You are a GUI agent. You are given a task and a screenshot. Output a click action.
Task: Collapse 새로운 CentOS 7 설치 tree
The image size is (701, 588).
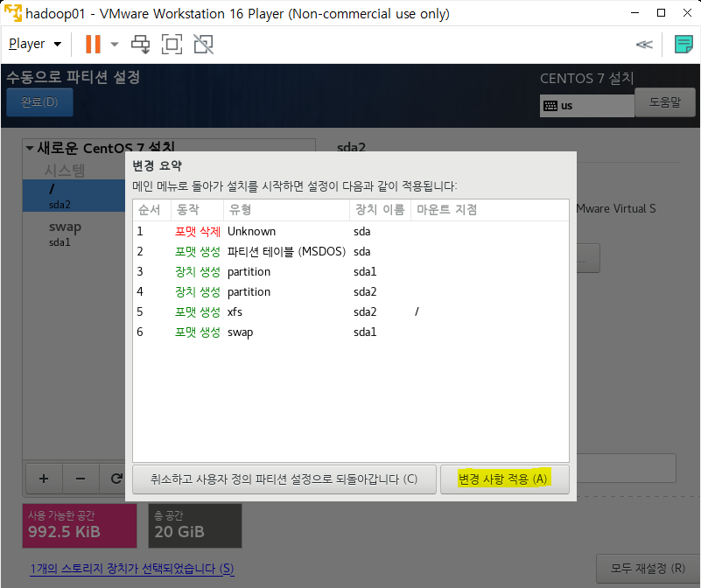(x=30, y=148)
